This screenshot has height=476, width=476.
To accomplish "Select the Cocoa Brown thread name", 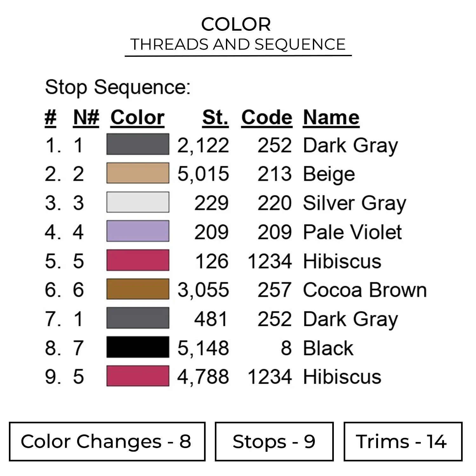I will [365, 290].
